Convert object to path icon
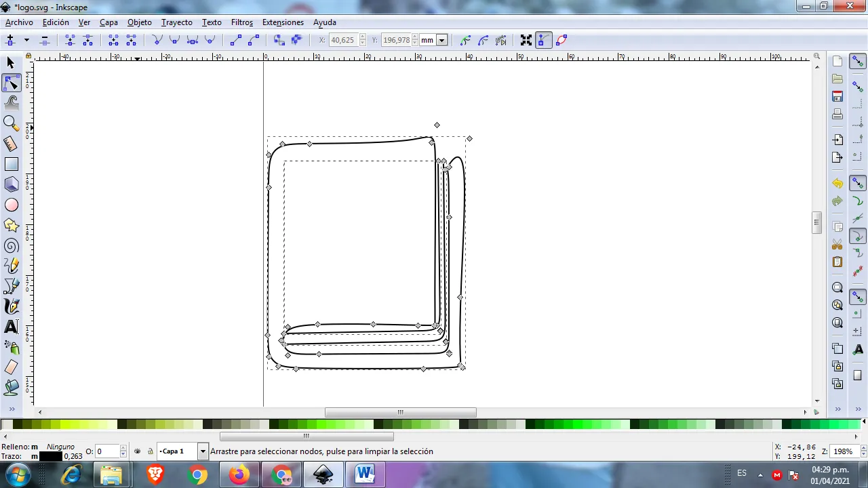This screenshot has width=868, height=488. (x=279, y=40)
